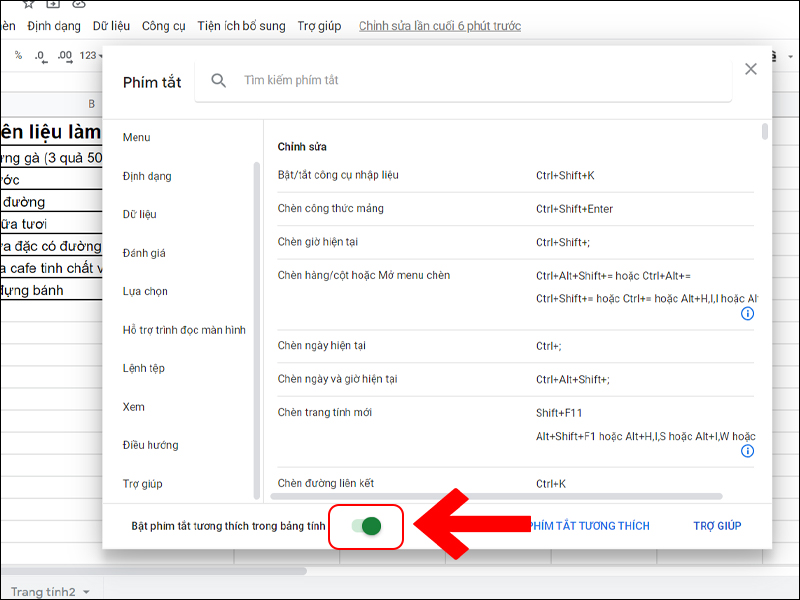The height and width of the screenshot is (600, 800).
Task: Click the percent format icon in toolbar
Action: click(x=18, y=55)
